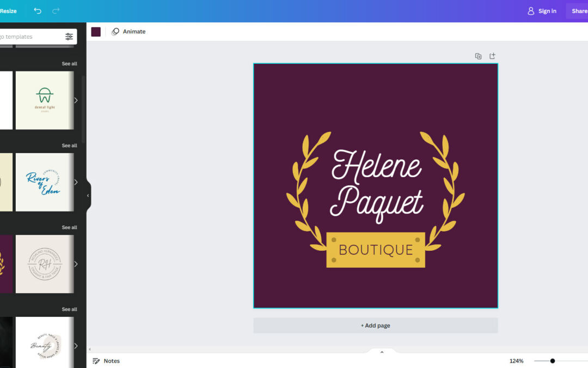588x368 pixels.
Task: Expand next templates in Rivers of Eden row
Action: pos(76,182)
